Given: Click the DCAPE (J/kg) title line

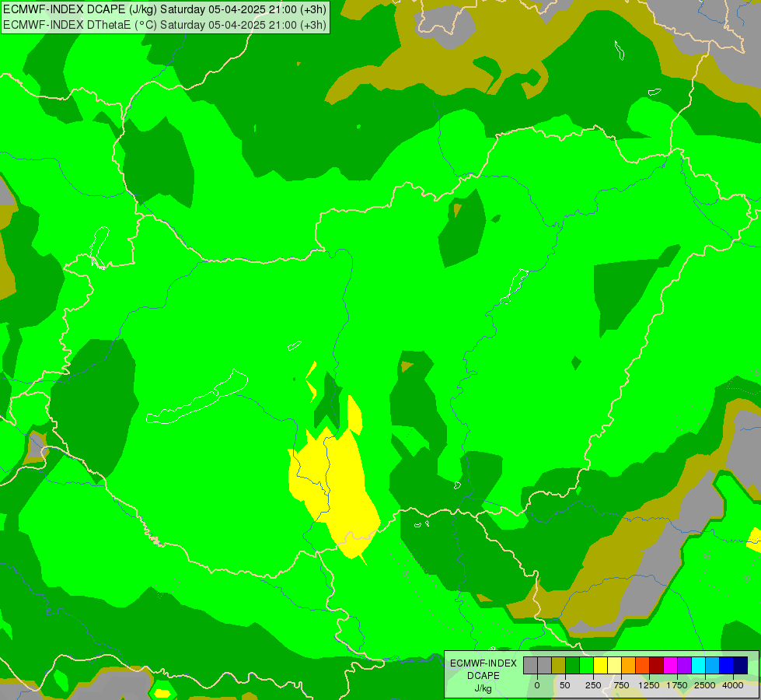Looking at the screenshot, I should [165, 9].
